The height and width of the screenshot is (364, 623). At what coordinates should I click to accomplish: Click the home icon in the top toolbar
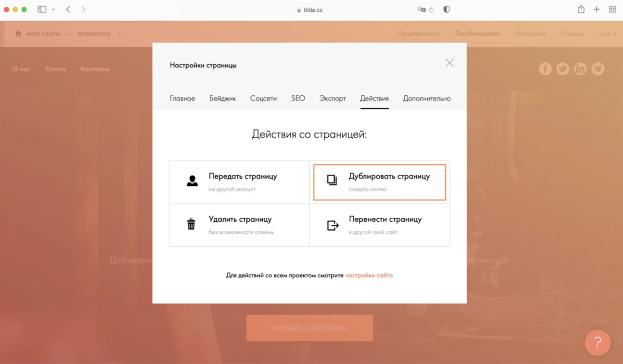[18, 34]
